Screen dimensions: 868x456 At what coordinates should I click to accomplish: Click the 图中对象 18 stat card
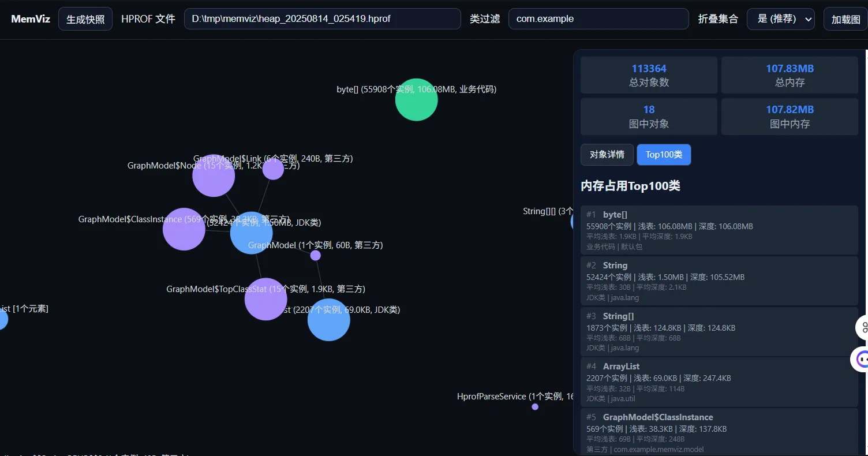pos(649,117)
